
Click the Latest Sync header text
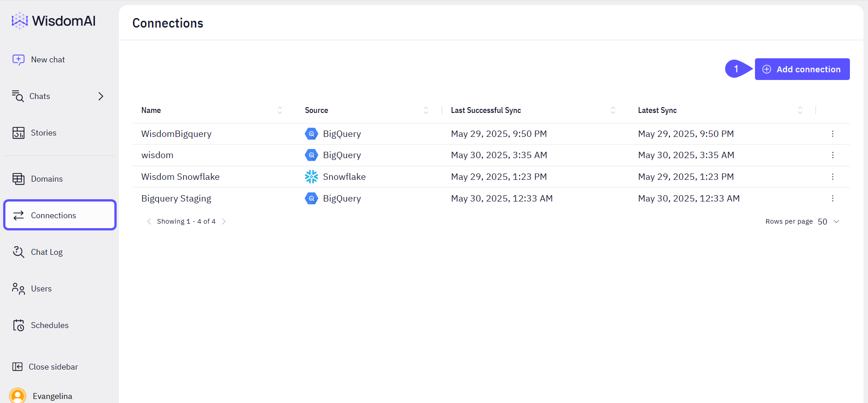coord(657,110)
